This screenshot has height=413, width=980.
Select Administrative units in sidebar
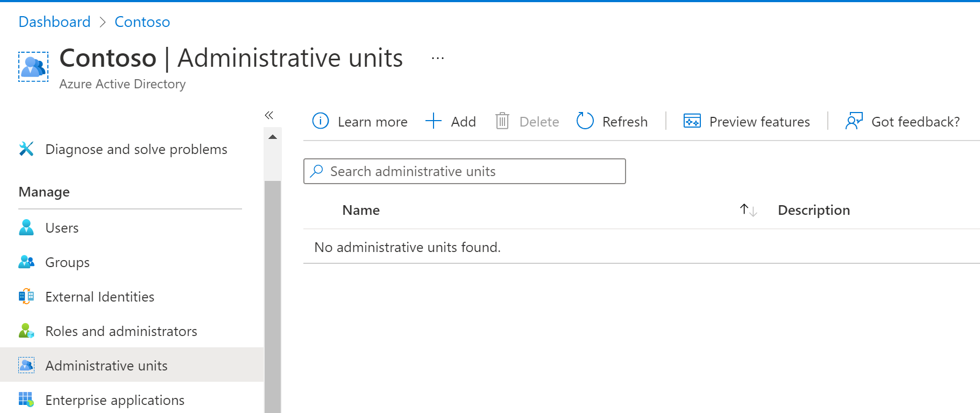point(106,366)
